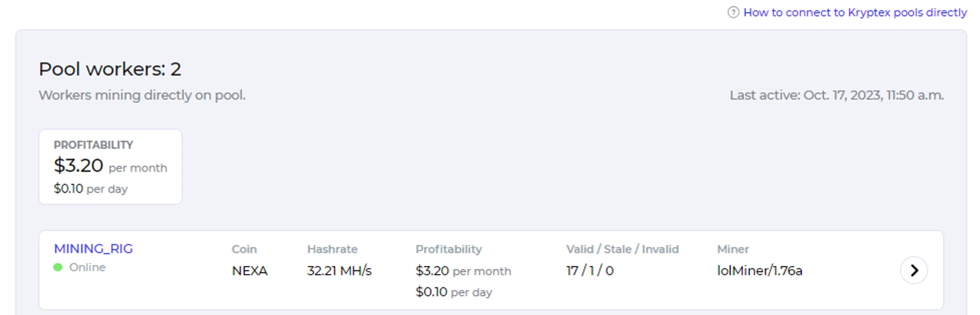Click the large $3.20 amount in the summary card
980x315 pixels.
point(78,166)
